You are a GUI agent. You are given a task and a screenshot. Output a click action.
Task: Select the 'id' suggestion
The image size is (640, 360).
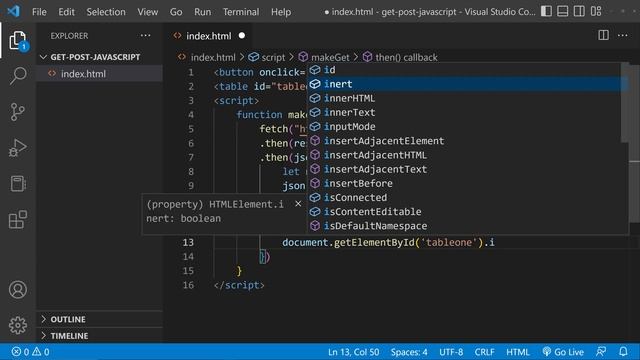coord(464,70)
